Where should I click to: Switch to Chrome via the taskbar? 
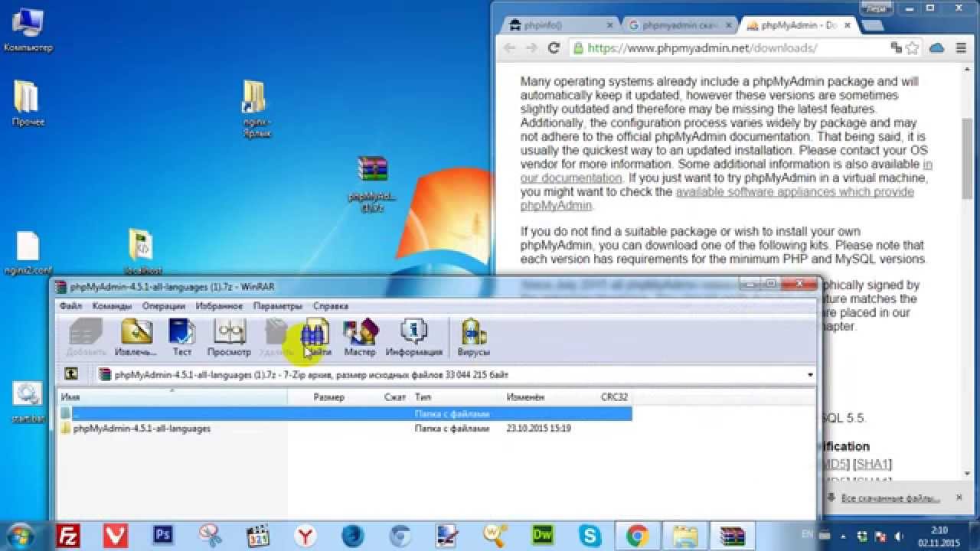click(638, 535)
